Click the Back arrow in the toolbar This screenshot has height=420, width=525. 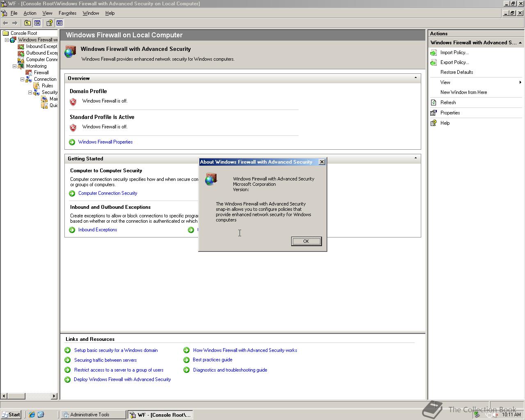[x=5, y=23]
